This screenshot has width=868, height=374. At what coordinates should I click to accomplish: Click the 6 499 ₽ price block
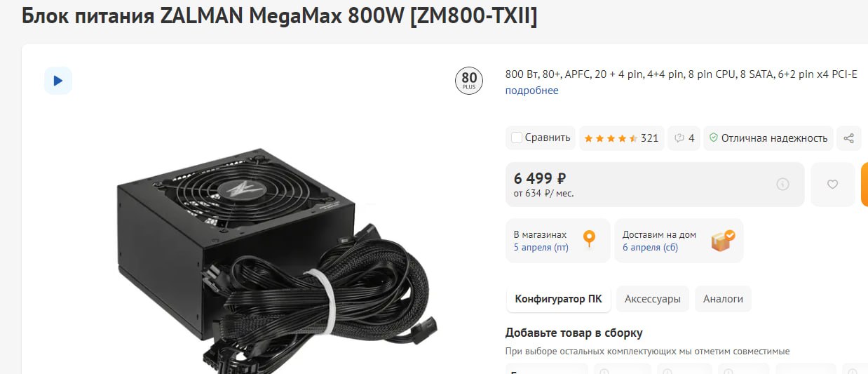[655, 185]
